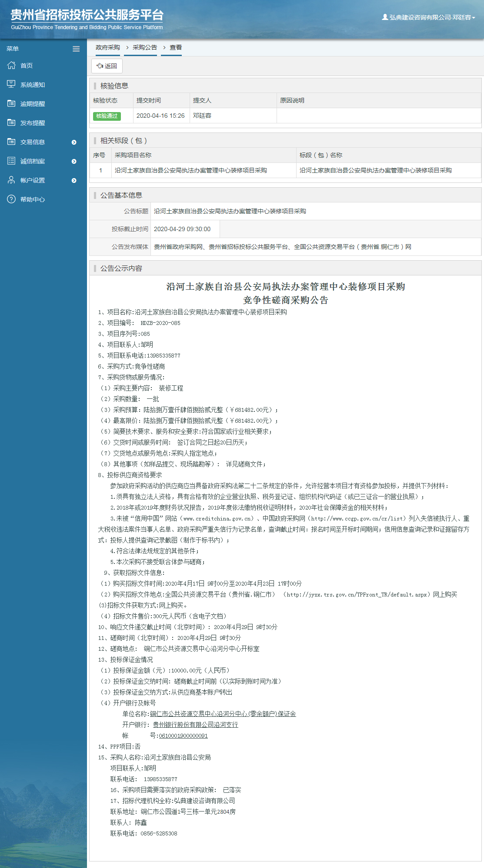Image resolution: width=484 pixels, height=868 pixels.
Task: Expand the 帐户设置 submenu arrow
Action: coord(74,180)
